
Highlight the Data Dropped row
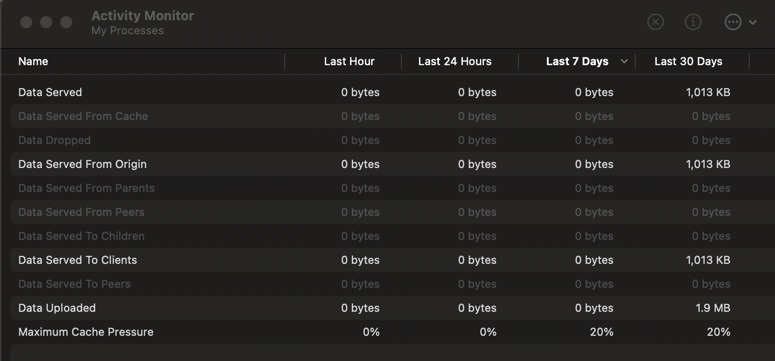point(388,140)
